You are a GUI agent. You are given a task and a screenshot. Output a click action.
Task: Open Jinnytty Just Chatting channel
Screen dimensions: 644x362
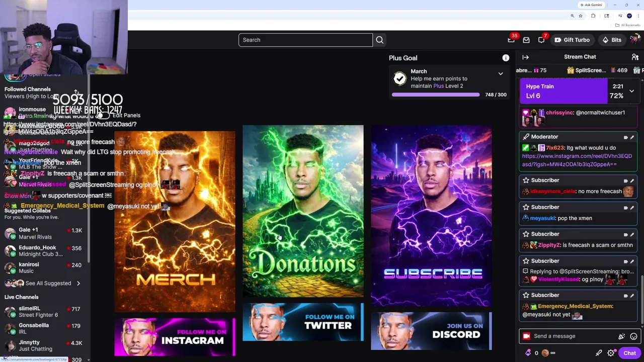click(x=44, y=345)
